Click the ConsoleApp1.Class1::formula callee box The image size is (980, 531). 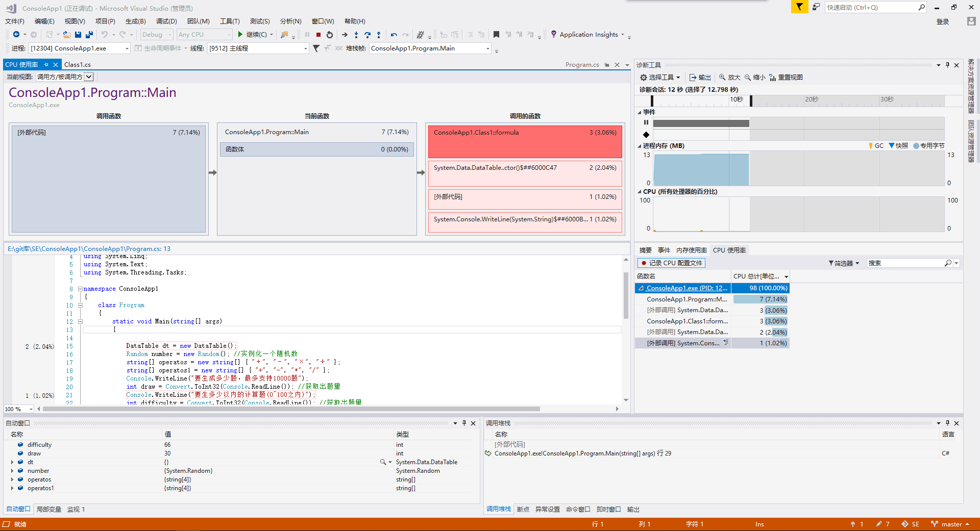525,141
